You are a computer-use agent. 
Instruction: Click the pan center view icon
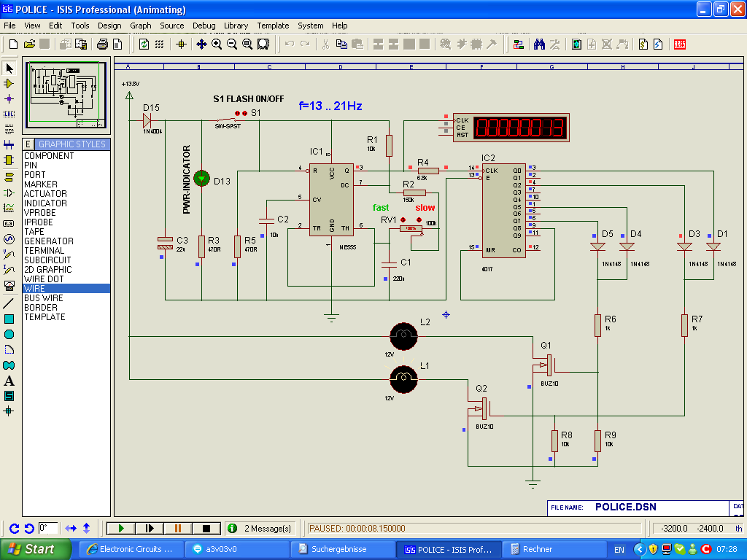coord(201,44)
